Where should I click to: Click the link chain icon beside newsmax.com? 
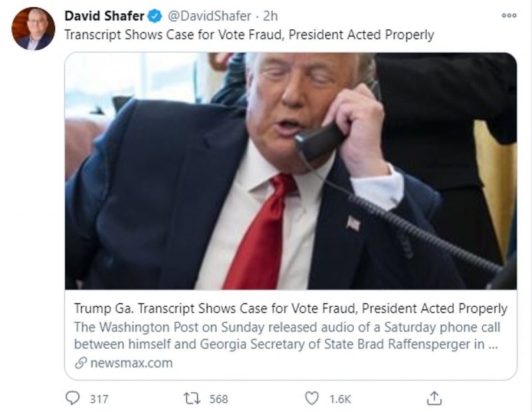[x=80, y=363]
